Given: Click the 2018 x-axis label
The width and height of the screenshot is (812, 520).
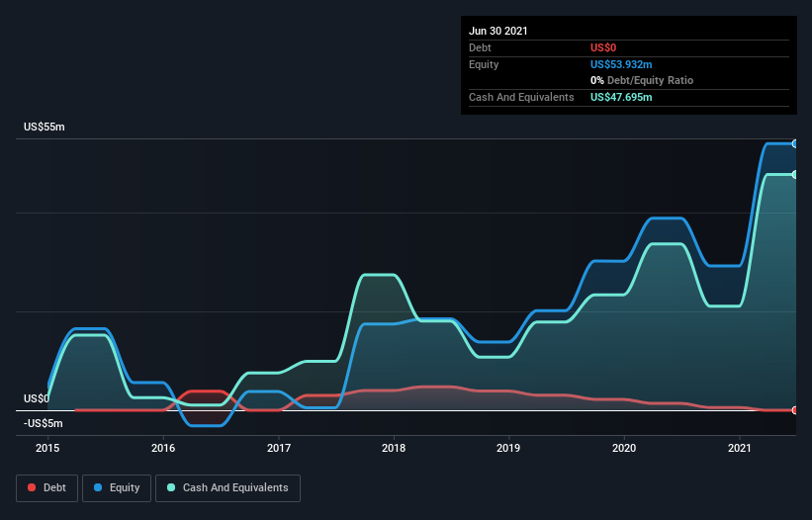Looking at the screenshot, I should (394, 448).
